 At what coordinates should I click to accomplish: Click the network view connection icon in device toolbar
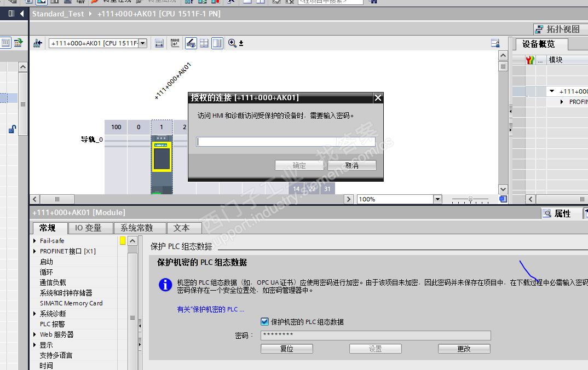pyautogui.click(x=37, y=43)
